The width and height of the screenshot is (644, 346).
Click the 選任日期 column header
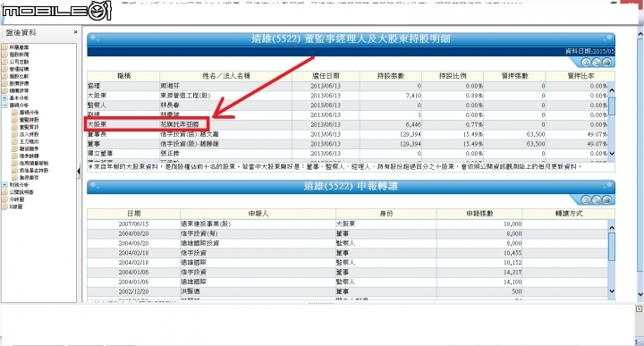pyautogui.click(x=326, y=76)
